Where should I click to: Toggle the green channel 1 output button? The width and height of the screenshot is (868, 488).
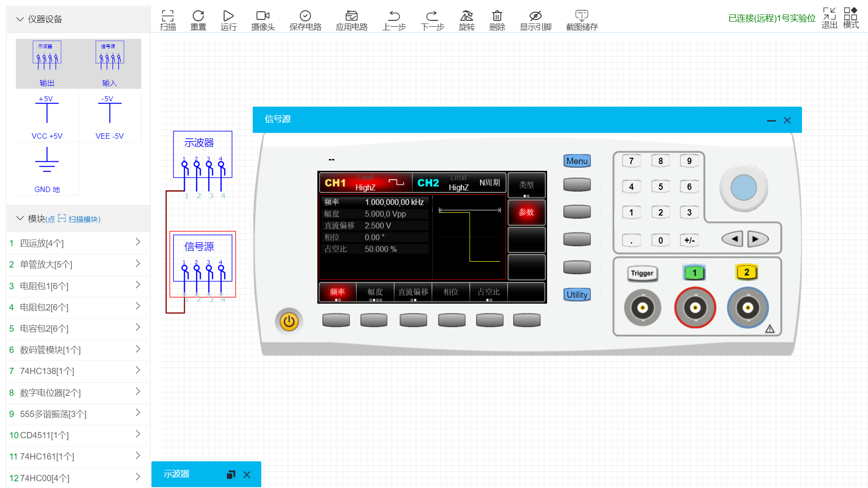coord(694,272)
